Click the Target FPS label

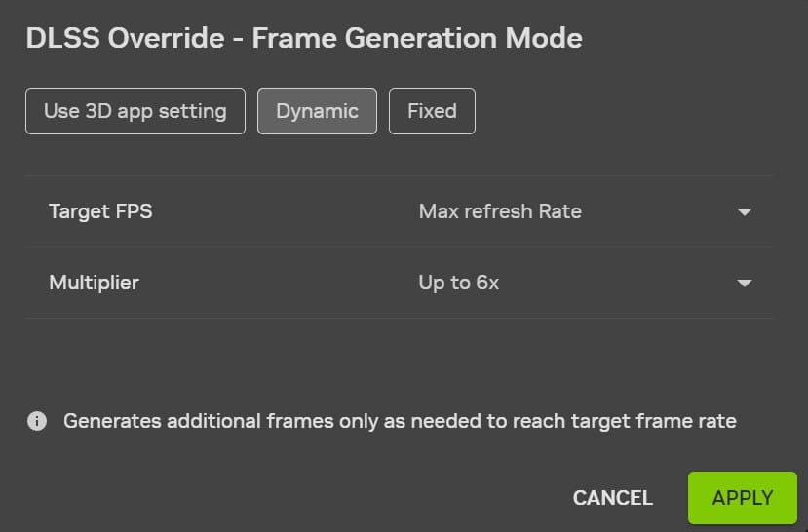point(100,211)
